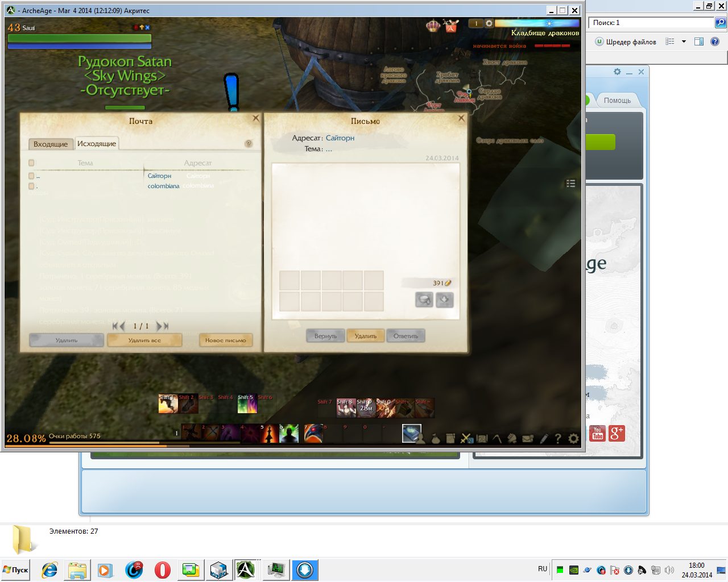Image resolution: width=728 pixels, height=582 pixels.
Task: Use the Shift 0 music notes skill
Action: click(386, 408)
